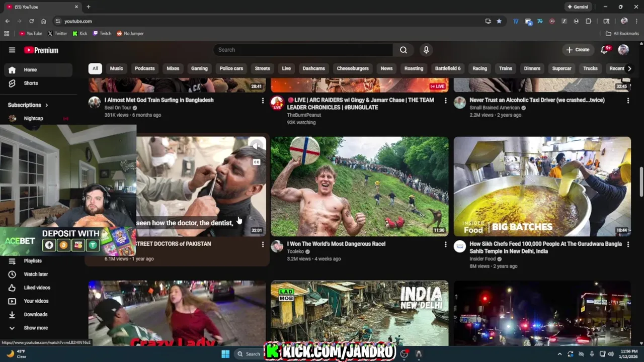Open the TV extension icon in toolbar
This screenshot has width=644, height=362.
(x=516, y=21)
